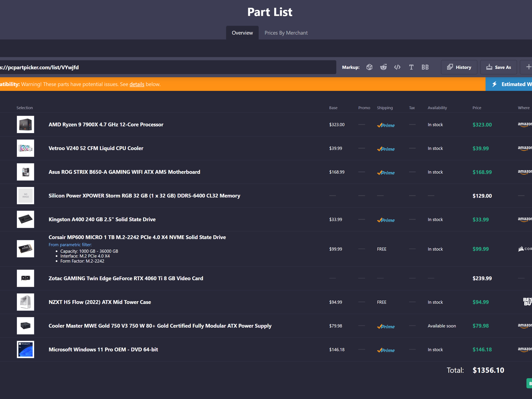Click the $99.99 price for Corsair MP600
Viewport: 532px width, 399px height.
click(481, 249)
